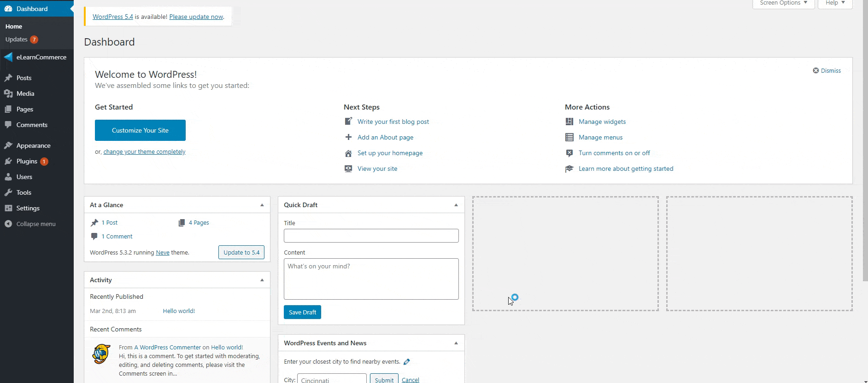This screenshot has width=868, height=383.
Task: Open the Hello world! recently published post
Action: click(179, 311)
